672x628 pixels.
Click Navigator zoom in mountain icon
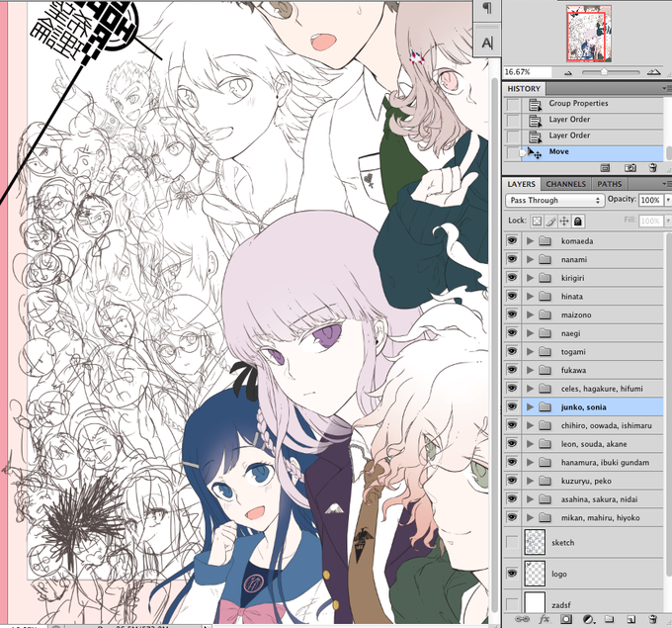pyautogui.click(x=653, y=72)
